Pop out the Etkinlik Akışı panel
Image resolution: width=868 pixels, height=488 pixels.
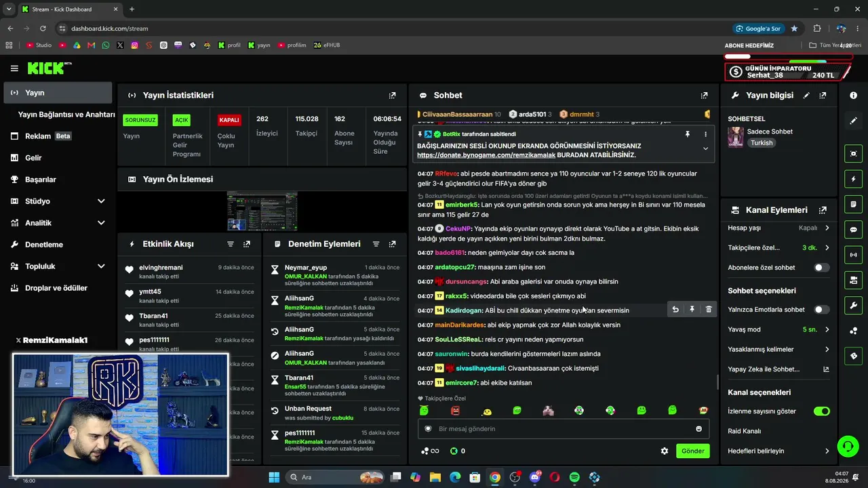(247, 244)
